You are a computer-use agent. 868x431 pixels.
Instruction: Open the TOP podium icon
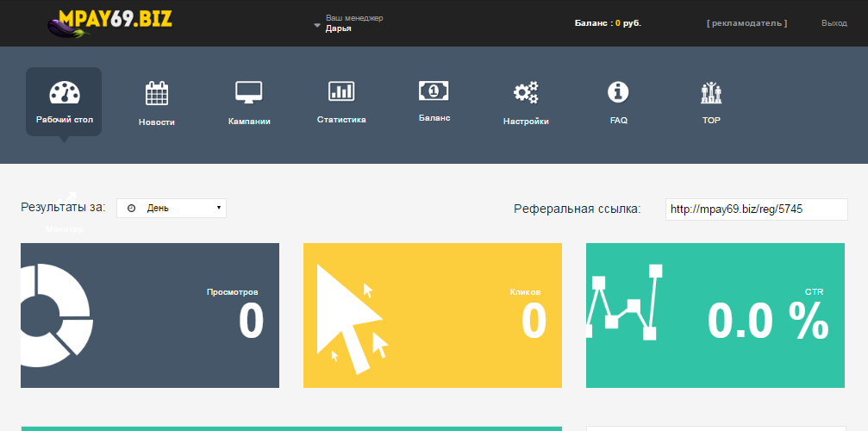[x=711, y=92]
